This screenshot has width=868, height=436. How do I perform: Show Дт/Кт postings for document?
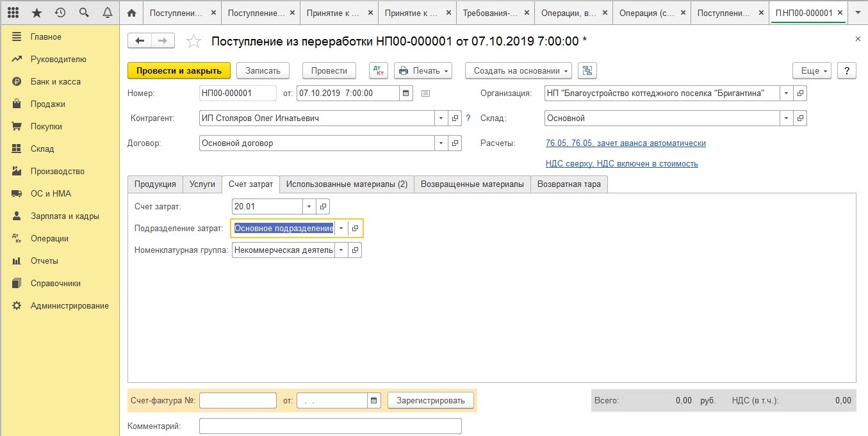(x=378, y=70)
